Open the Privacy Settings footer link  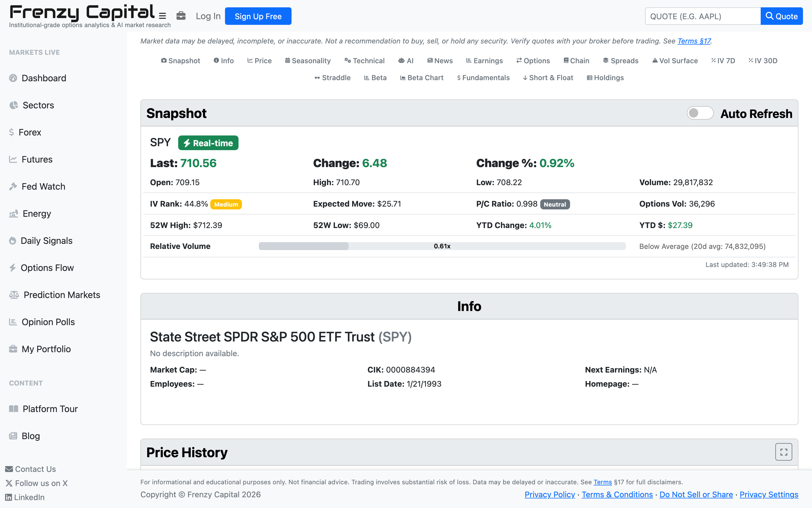pos(769,494)
